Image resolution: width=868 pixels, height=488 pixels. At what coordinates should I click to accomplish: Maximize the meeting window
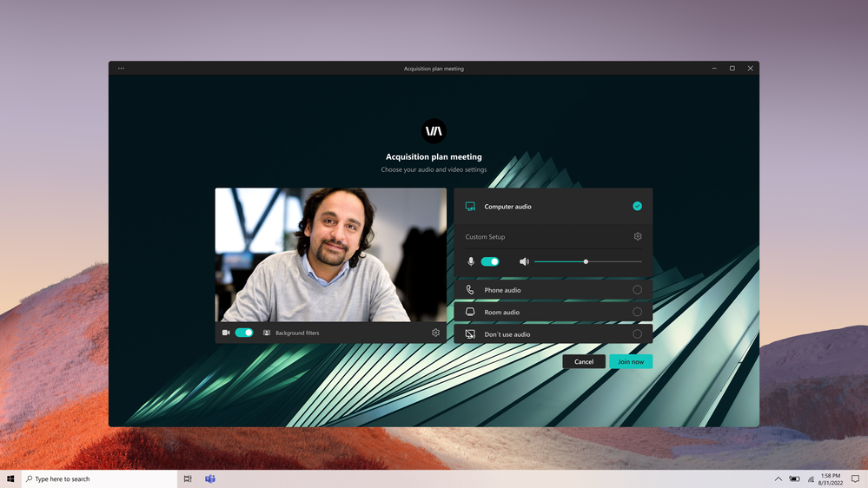(x=732, y=68)
